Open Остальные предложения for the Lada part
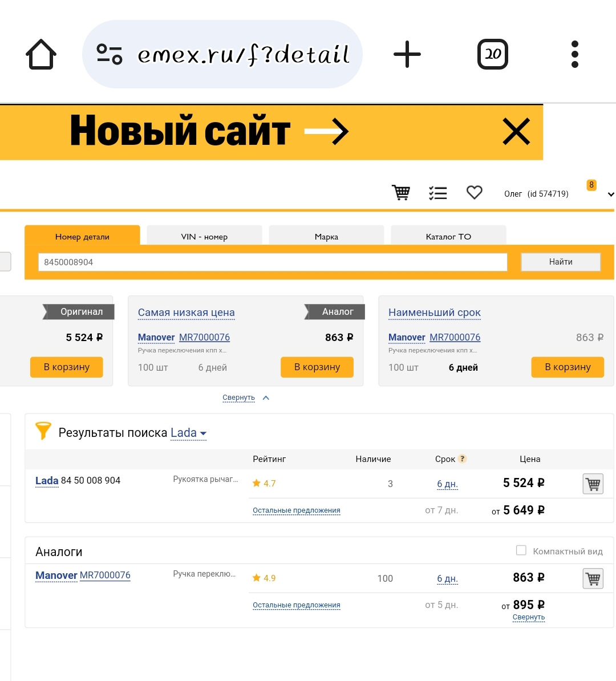This screenshot has height=681, width=616. pyautogui.click(x=296, y=510)
